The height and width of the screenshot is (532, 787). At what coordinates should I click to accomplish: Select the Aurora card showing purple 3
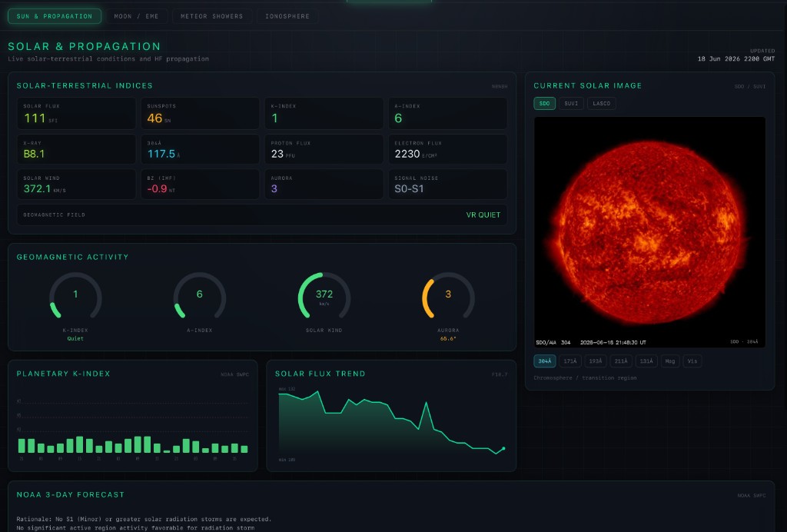click(x=324, y=185)
